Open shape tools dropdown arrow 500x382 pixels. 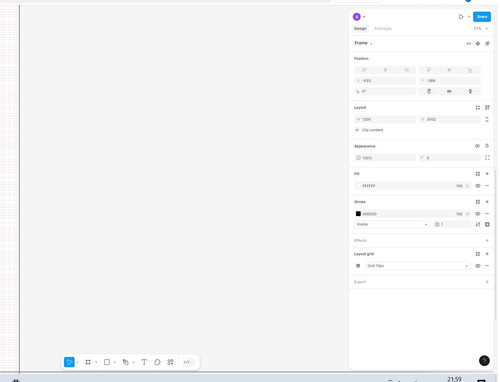tap(115, 362)
